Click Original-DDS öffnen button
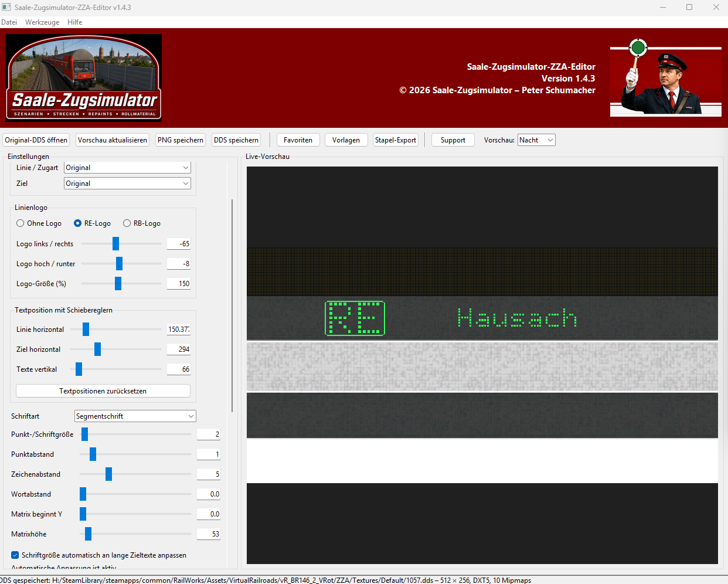 pyautogui.click(x=36, y=140)
